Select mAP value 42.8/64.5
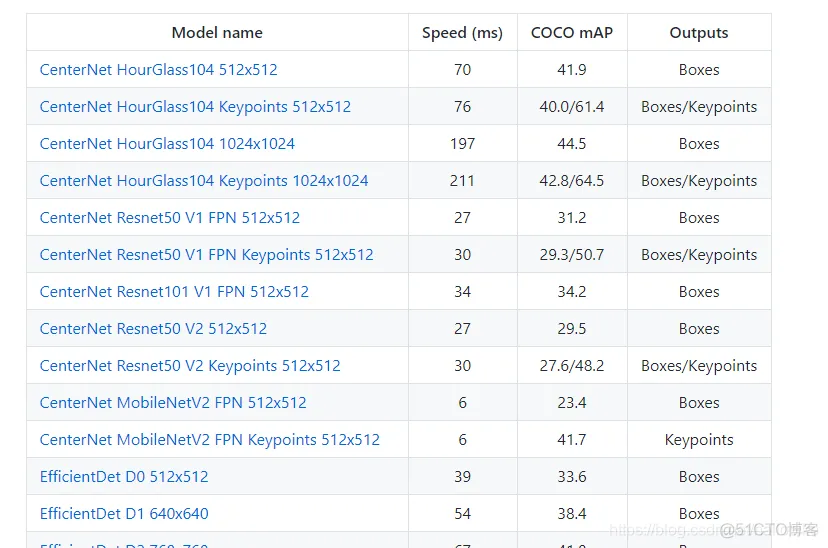828x548 pixels. [572, 181]
